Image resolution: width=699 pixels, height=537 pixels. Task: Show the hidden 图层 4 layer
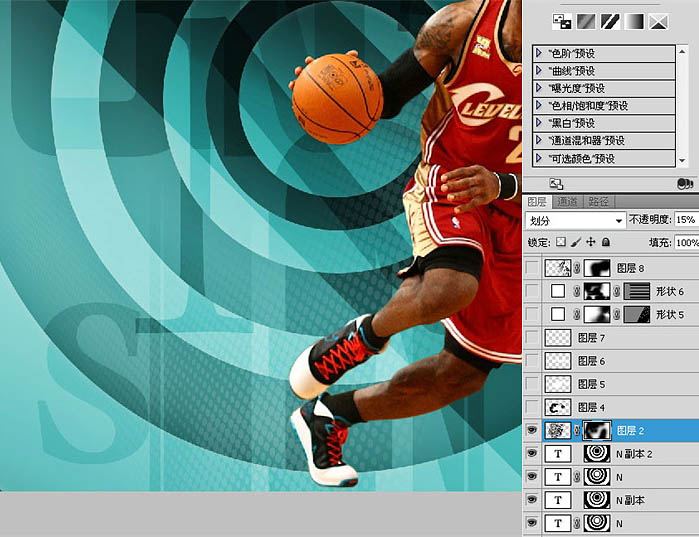coord(532,407)
